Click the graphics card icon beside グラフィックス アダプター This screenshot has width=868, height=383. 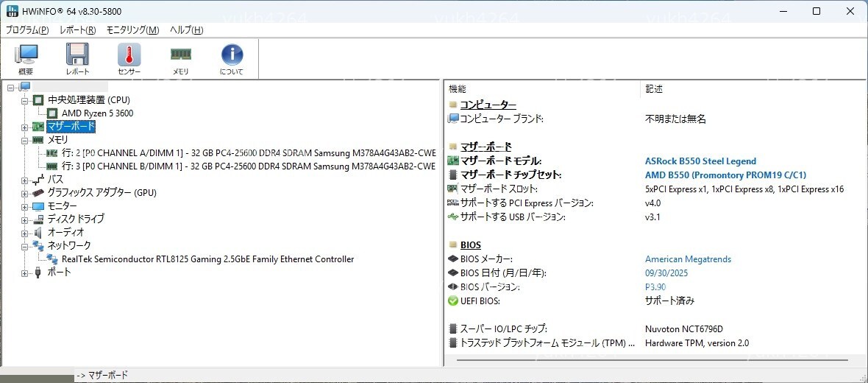click(x=38, y=193)
